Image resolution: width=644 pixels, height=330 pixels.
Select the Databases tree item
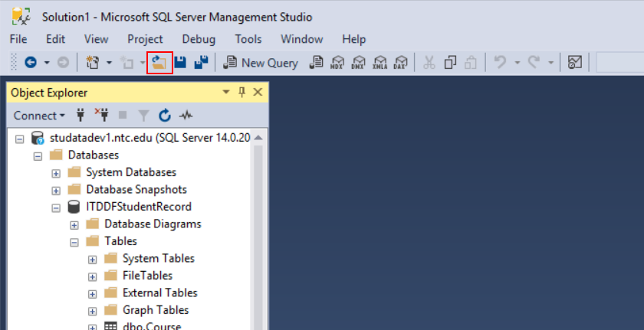click(x=94, y=155)
